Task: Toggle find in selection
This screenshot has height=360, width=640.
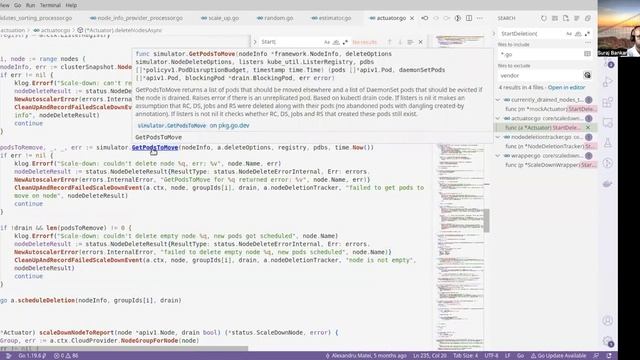Action: coord(411,42)
